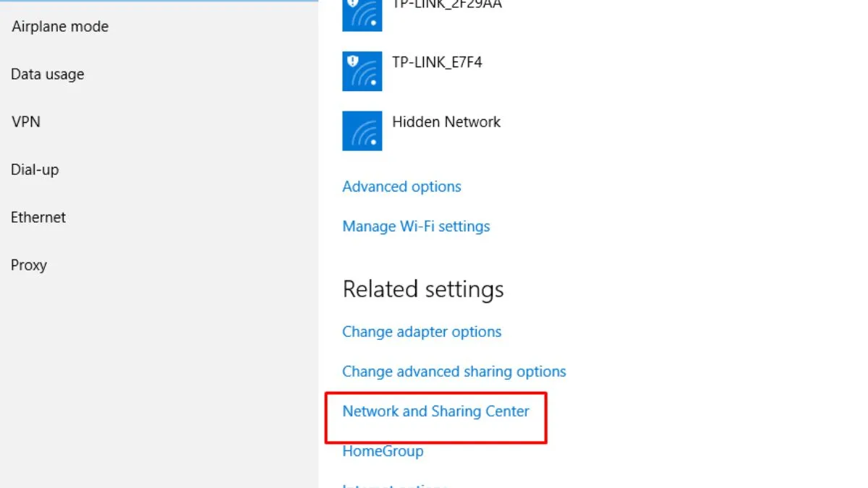Click the warning badge on TP-LINK_2F29AA icon
The height and width of the screenshot is (488, 868).
point(354,4)
